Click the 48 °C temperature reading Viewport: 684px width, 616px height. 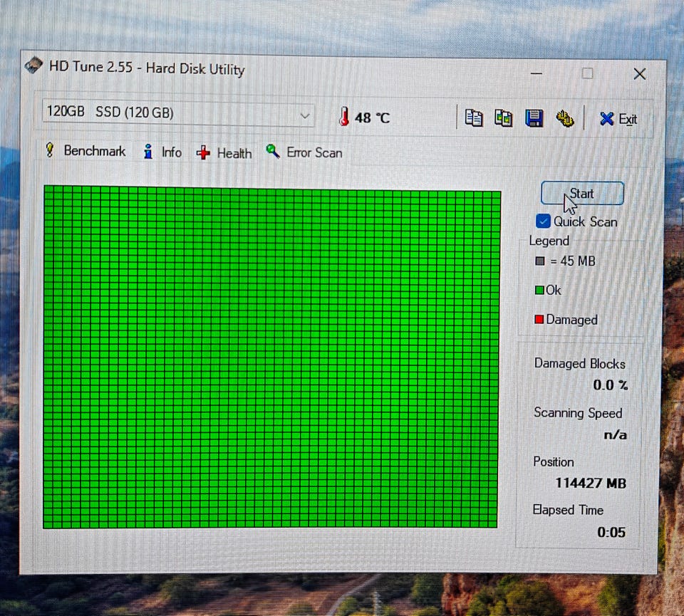click(372, 118)
